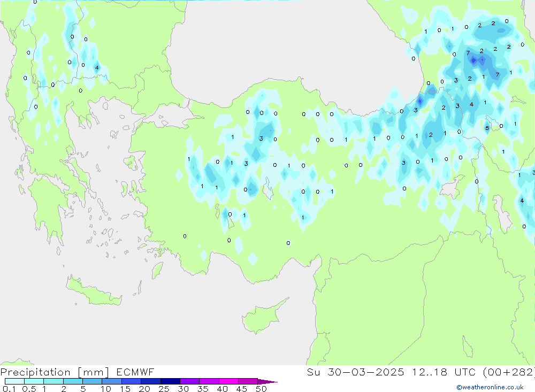
Task: Pick the 35–40 mm legend swatch
Action: pos(209,381)
